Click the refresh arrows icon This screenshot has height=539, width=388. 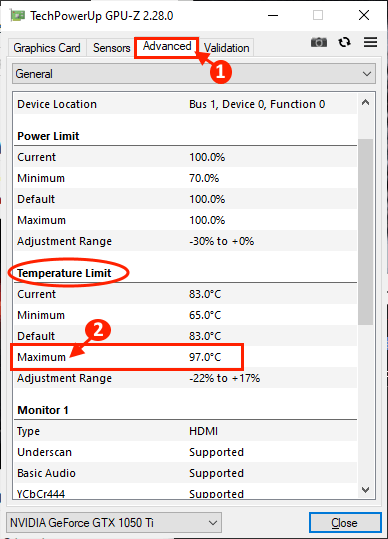(344, 42)
